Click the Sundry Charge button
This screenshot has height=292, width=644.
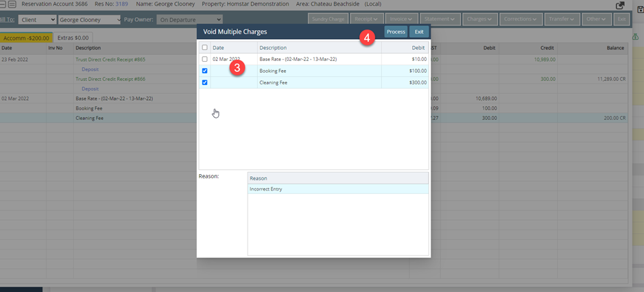pyautogui.click(x=327, y=19)
